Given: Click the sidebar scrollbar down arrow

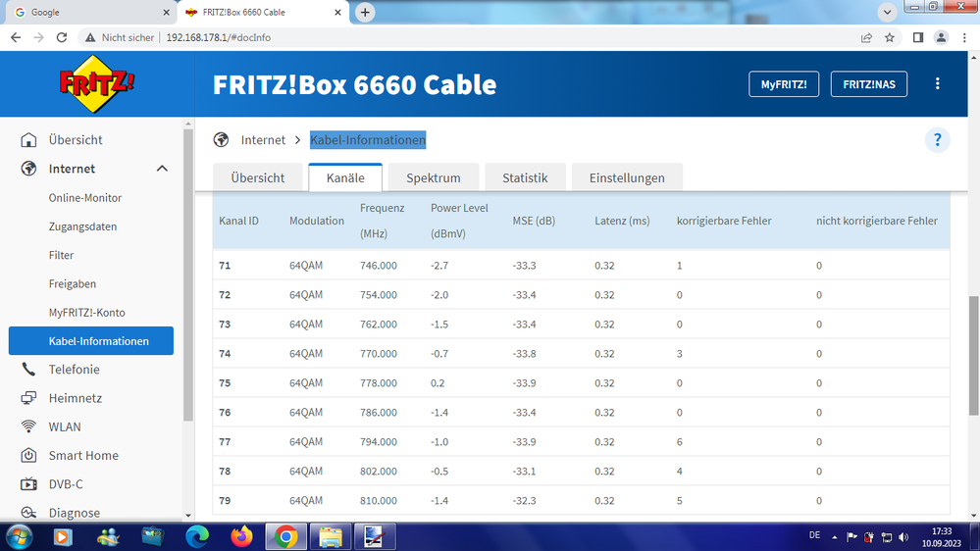Looking at the screenshot, I should [188, 516].
